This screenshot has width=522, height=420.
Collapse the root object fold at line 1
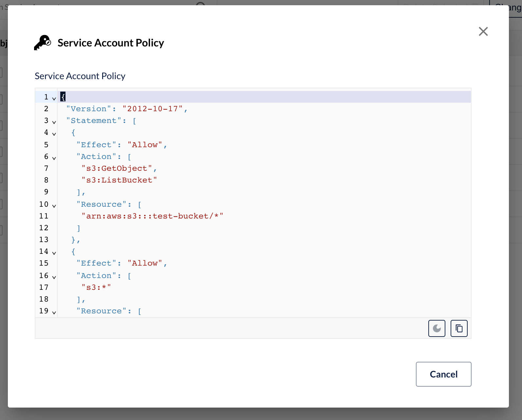(54, 98)
